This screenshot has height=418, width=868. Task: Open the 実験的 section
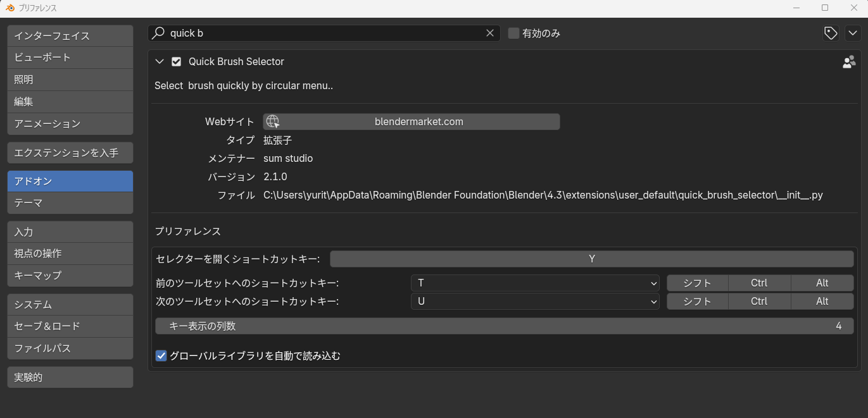pos(70,377)
